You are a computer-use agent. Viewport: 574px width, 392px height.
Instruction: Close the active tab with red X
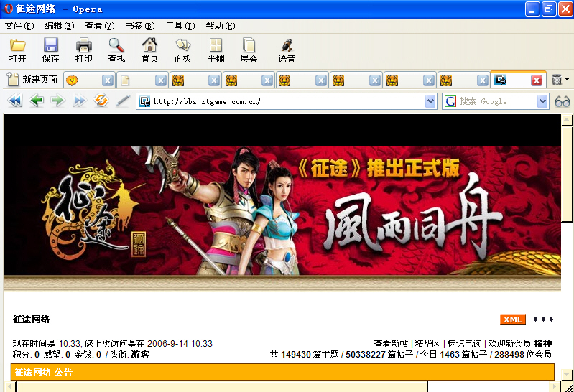point(537,80)
